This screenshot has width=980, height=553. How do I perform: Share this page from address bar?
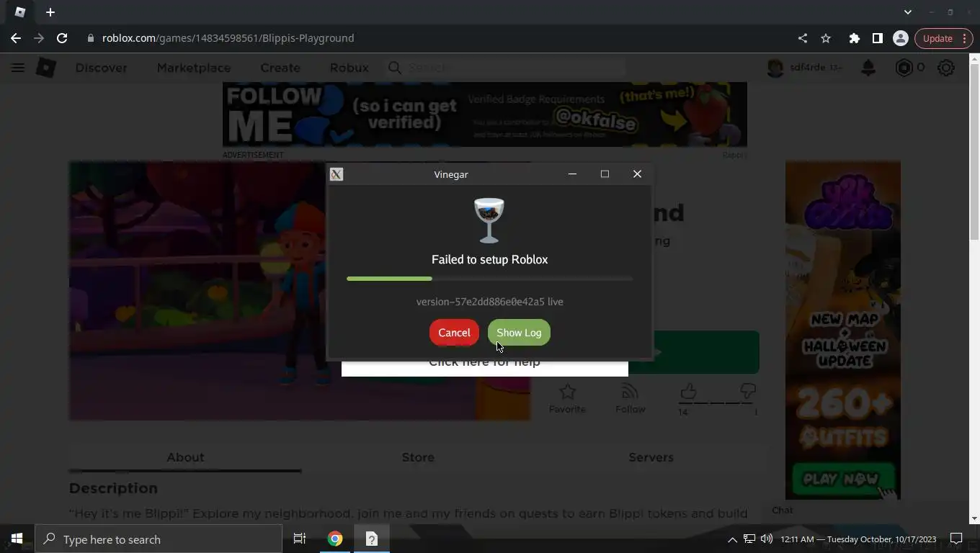click(x=802, y=38)
